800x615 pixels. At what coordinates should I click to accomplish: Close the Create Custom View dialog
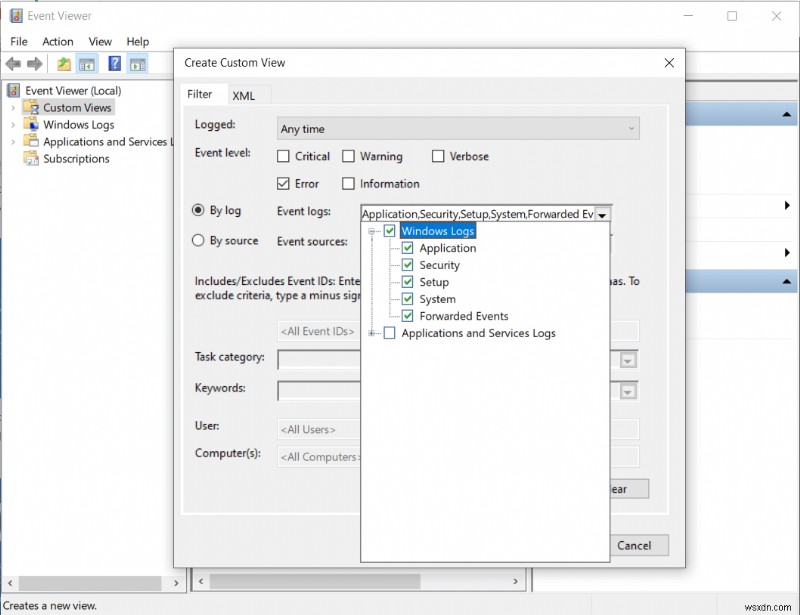669,62
